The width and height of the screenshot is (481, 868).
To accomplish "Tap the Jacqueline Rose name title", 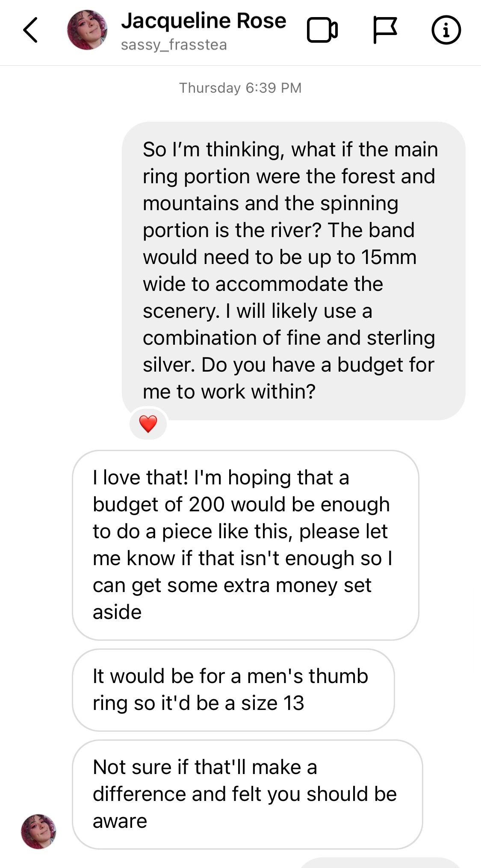I will click(x=204, y=21).
